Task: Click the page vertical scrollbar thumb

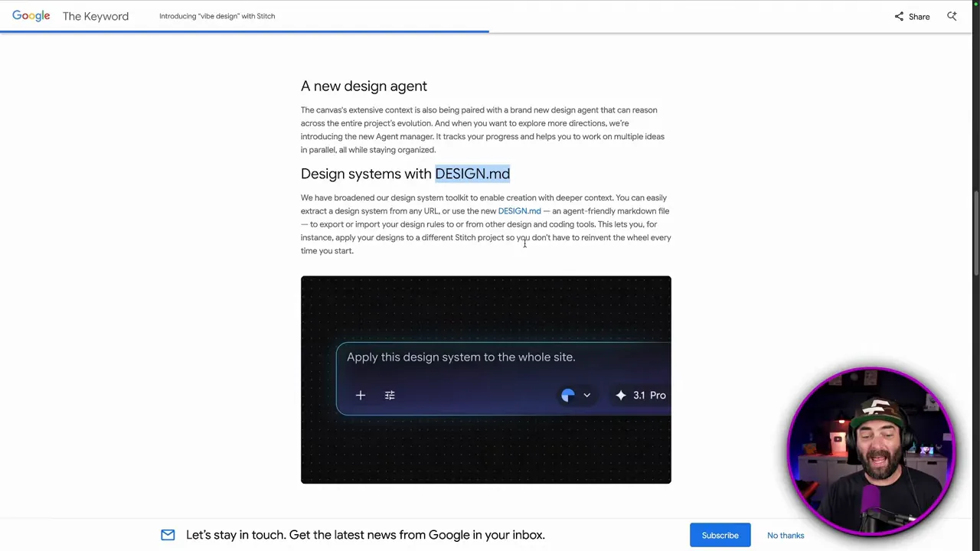Action: pyautogui.click(x=975, y=233)
